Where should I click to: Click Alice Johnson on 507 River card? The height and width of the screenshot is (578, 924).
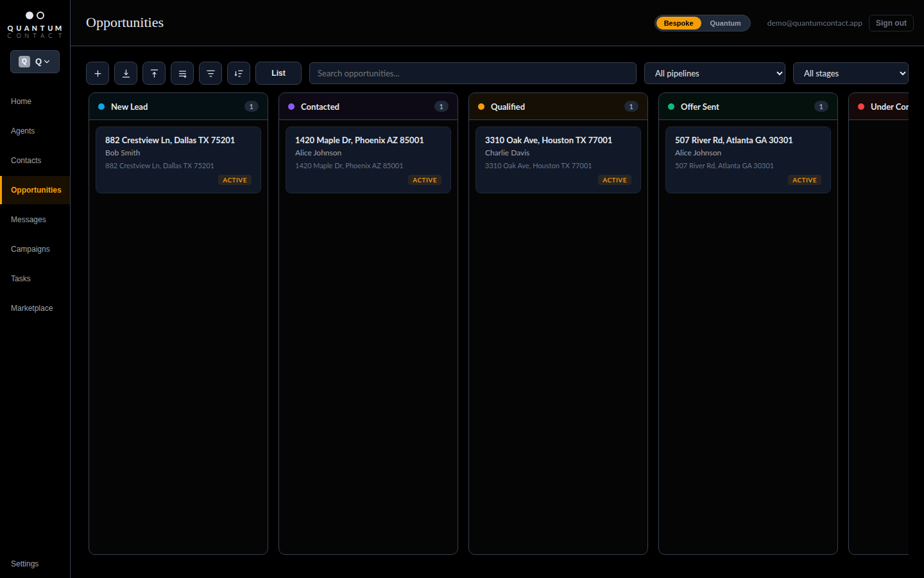click(698, 153)
